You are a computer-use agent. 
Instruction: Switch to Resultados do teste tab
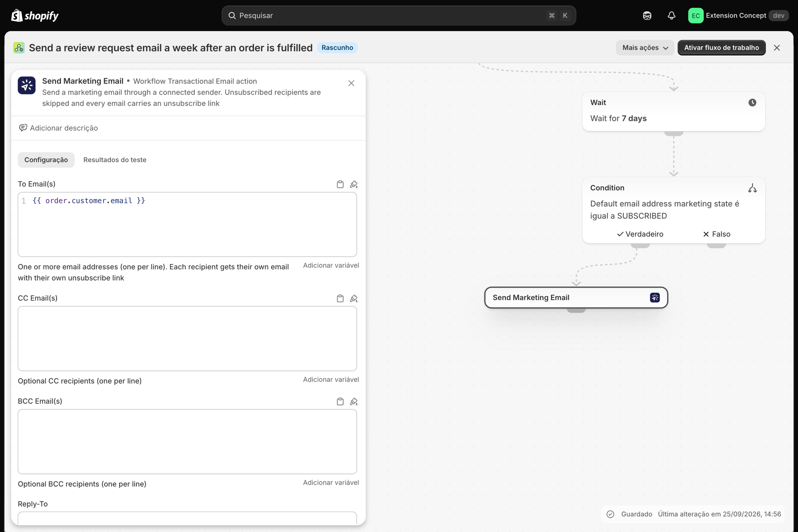pos(115,160)
